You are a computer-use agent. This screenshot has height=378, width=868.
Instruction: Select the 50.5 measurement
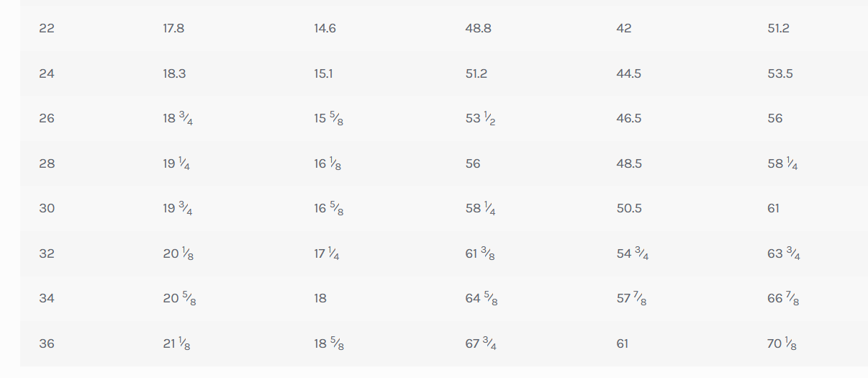tap(629, 209)
